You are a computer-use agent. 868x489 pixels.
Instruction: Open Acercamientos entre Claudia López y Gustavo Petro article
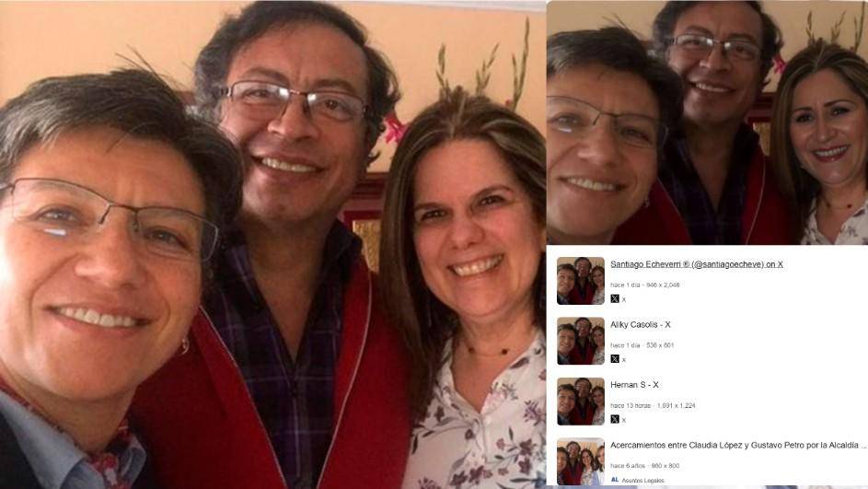click(x=738, y=445)
